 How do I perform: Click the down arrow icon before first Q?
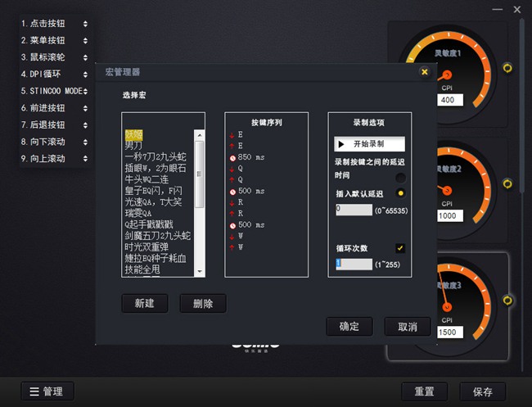tap(232, 169)
